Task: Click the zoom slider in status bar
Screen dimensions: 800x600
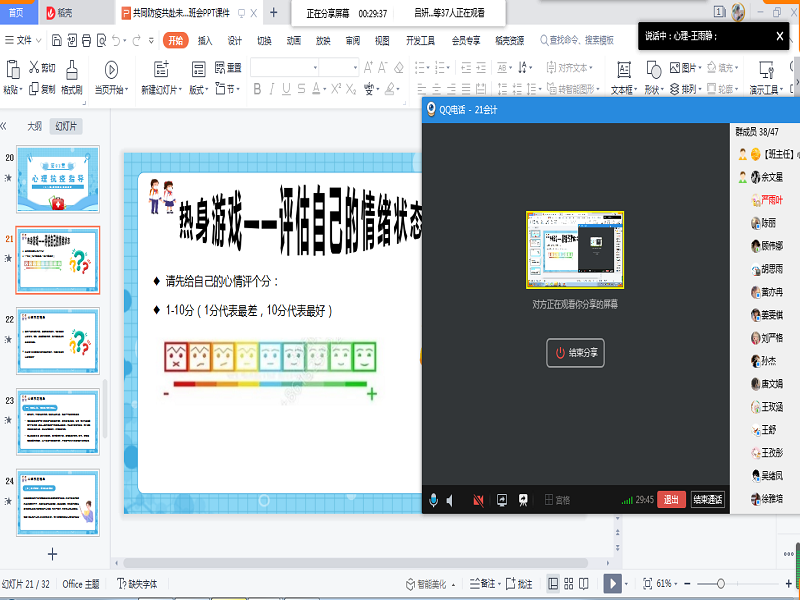Action: click(719, 583)
